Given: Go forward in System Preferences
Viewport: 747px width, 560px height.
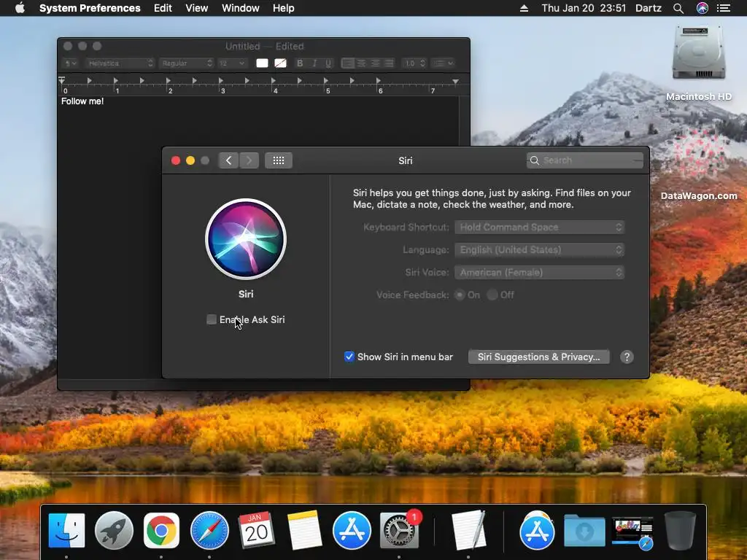Looking at the screenshot, I should (x=249, y=160).
